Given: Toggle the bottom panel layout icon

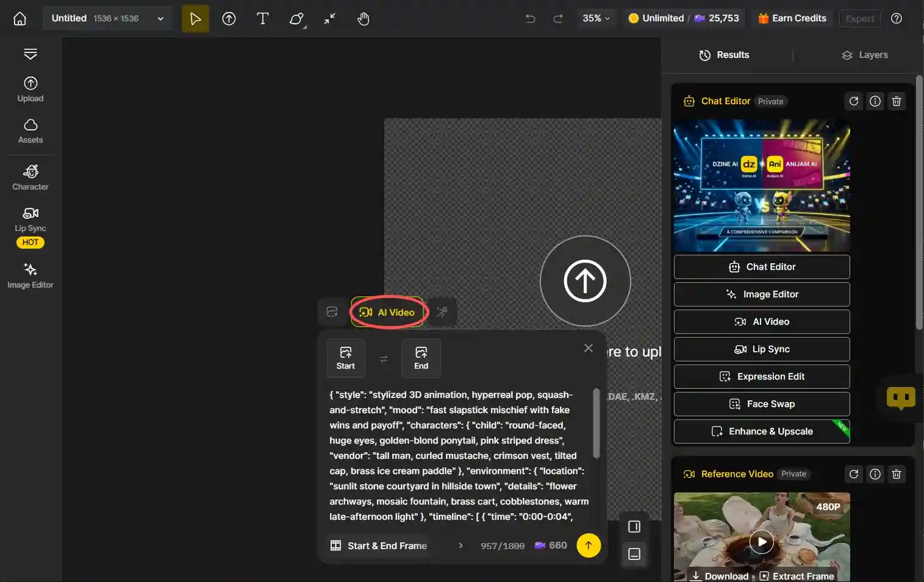Looking at the screenshot, I should coord(634,554).
